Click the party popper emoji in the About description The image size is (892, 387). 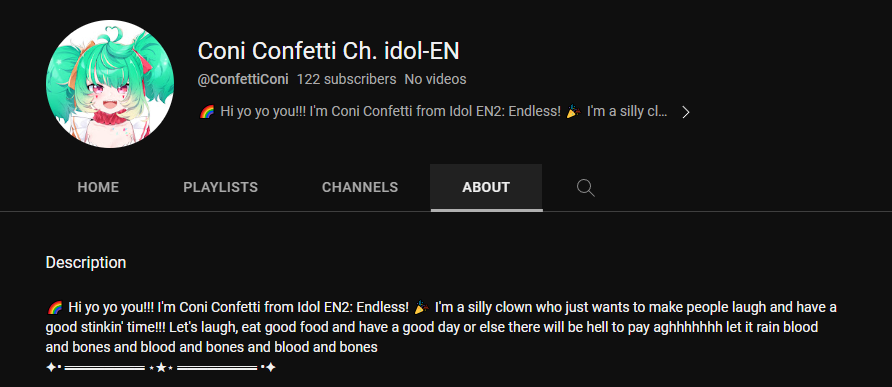422,308
